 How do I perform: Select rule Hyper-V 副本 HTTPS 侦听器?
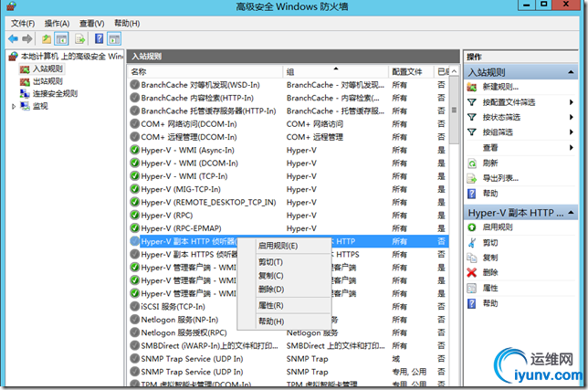click(189, 254)
